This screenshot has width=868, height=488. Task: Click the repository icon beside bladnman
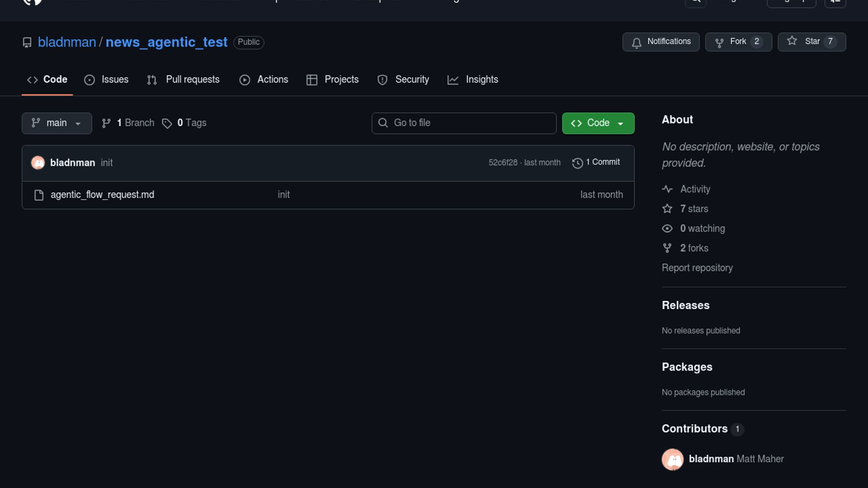coord(27,42)
